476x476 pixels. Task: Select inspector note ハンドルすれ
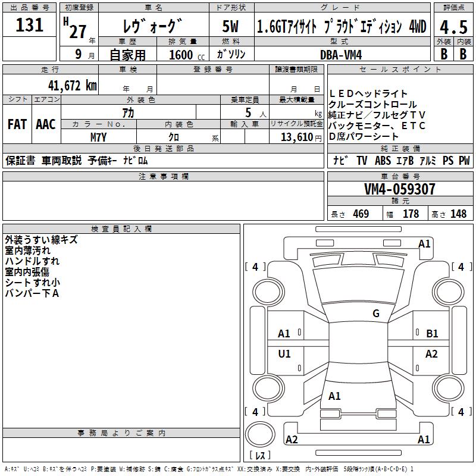point(32,261)
